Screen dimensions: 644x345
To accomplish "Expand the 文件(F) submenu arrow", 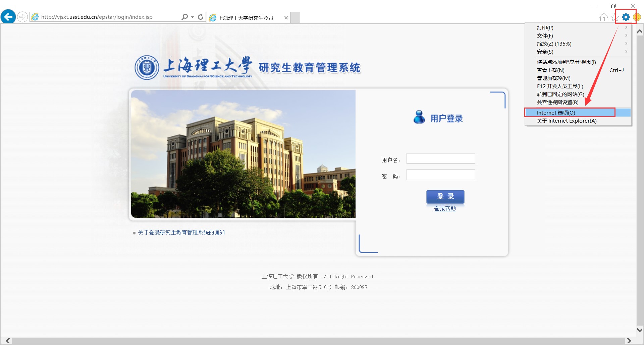I will 626,36.
